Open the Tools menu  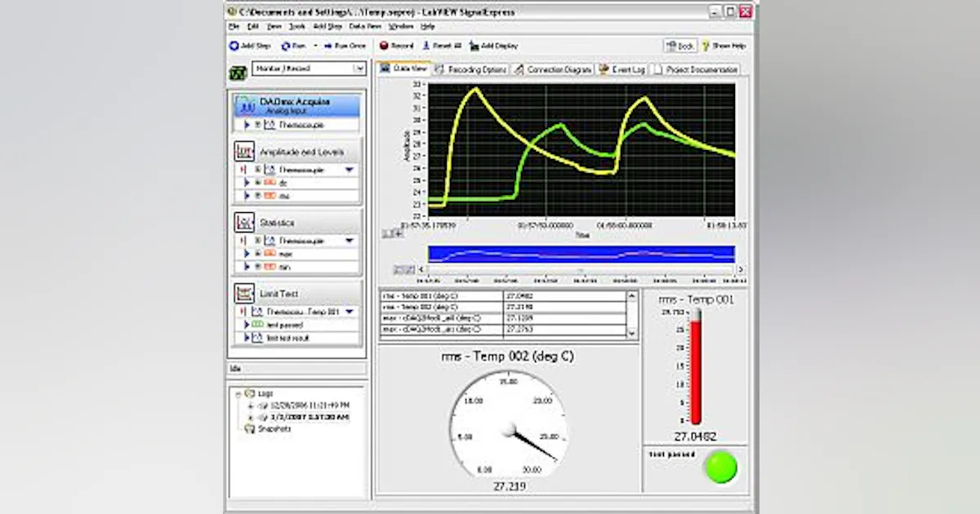click(x=297, y=26)
